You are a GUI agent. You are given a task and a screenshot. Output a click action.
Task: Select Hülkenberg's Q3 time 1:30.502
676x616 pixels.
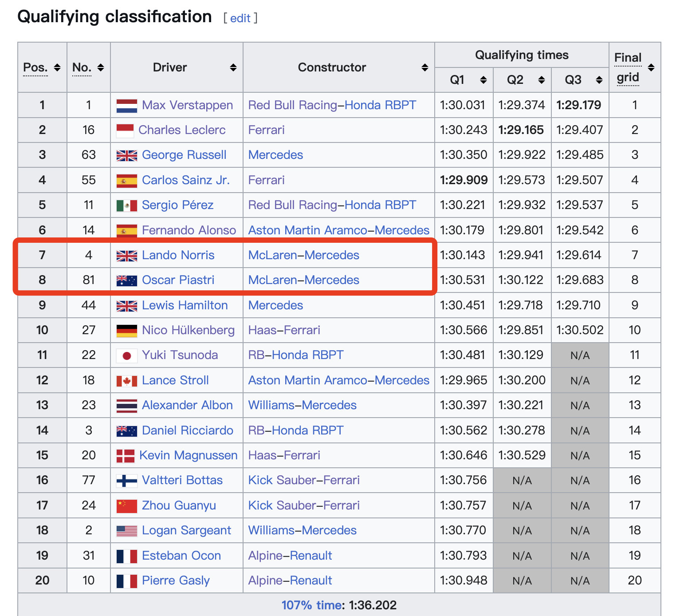pyautogui.click(x=580, y=330)
